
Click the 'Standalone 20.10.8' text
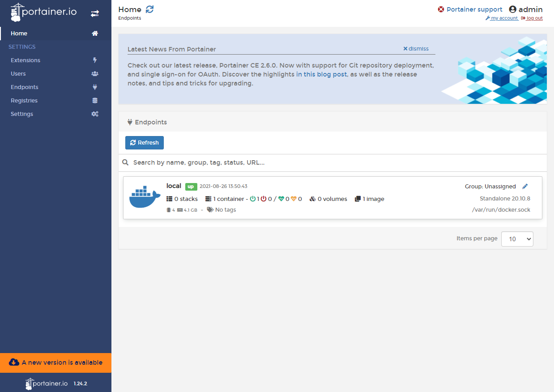[505, 199]
